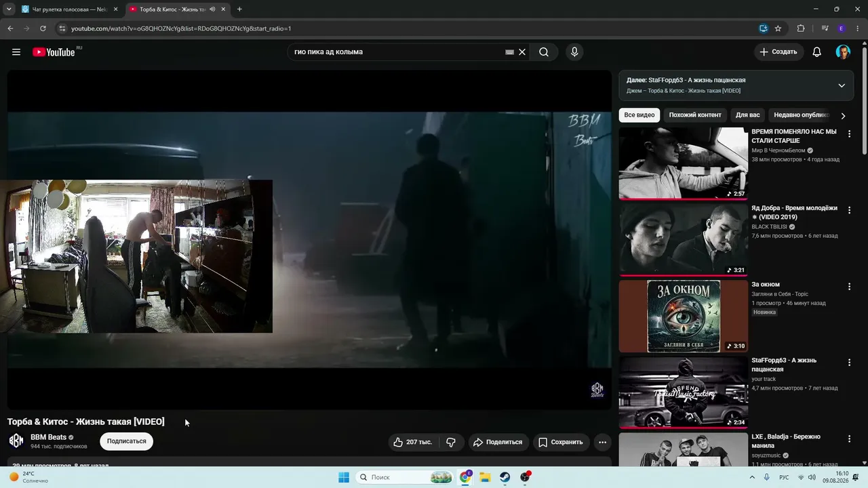This screenshot has width=868, height=488.
Task: Open options for LXE, Baladja video
Action: tap(849, 439)
